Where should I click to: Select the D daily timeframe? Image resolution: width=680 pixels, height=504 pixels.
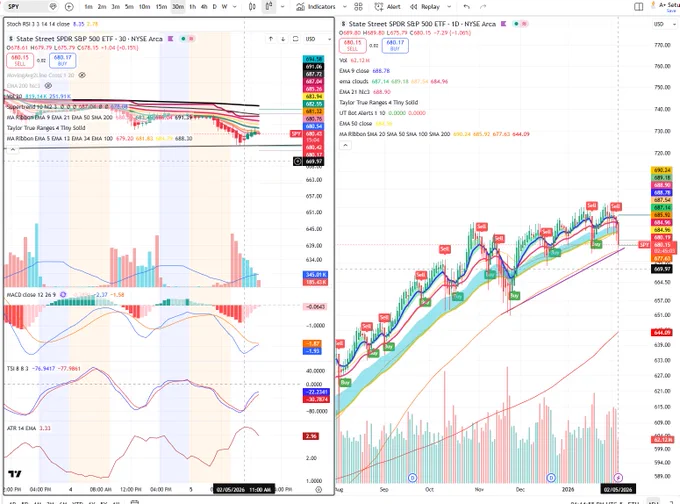click(x=215, y=7)
